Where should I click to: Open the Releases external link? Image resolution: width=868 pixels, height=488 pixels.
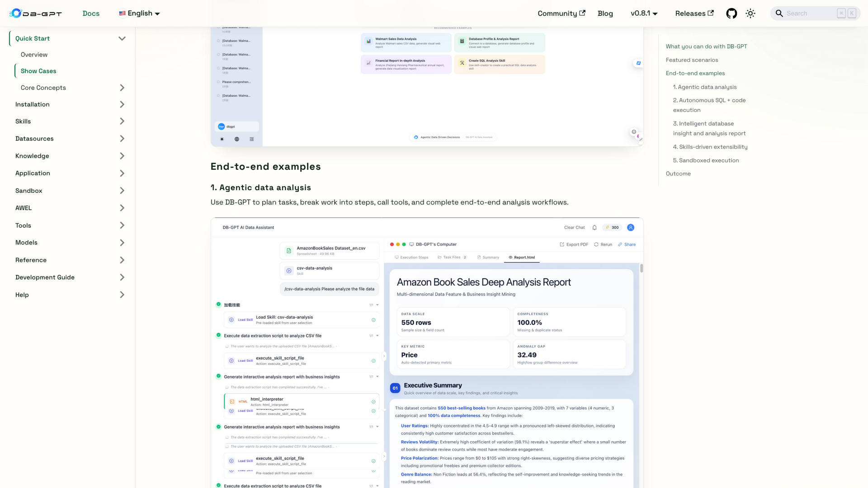[694, 14]
